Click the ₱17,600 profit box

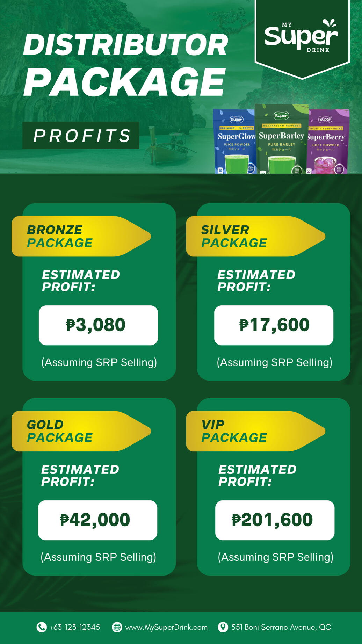point(274,325)
